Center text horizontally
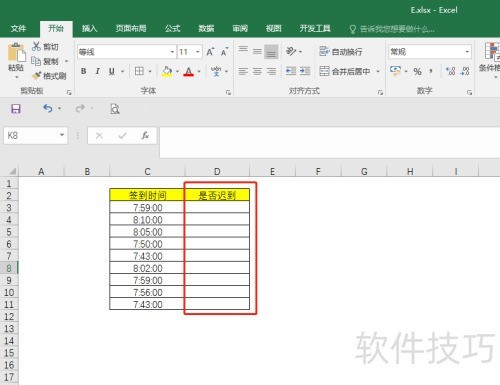The image size is (500, 385). (257, 71)
